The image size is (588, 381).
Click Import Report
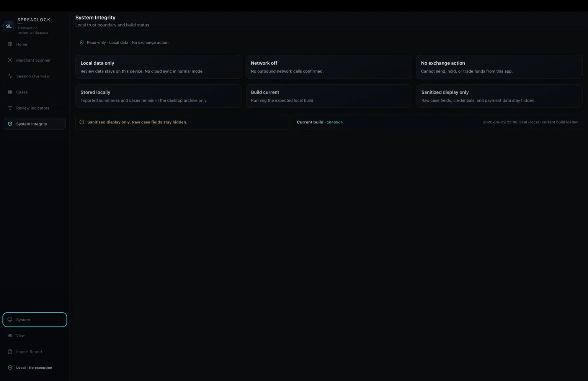[34, 351]
